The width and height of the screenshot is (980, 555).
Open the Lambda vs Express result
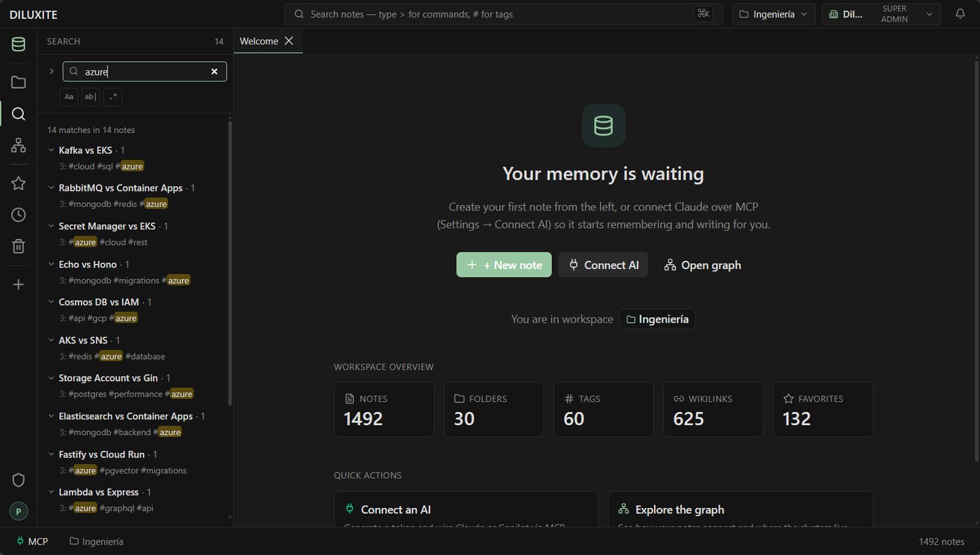coord(99,492)
